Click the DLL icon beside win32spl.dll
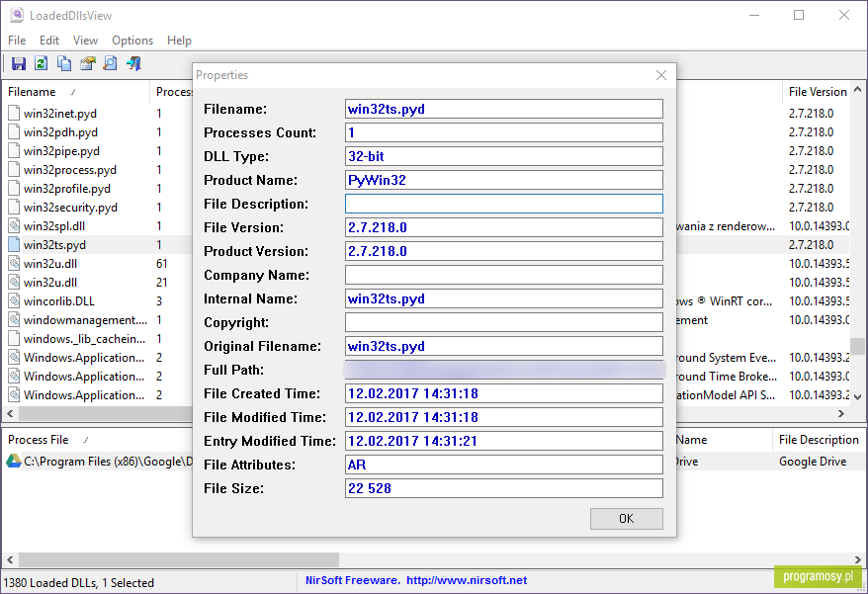Screen dimensions: 868x594 click(14, 226)
